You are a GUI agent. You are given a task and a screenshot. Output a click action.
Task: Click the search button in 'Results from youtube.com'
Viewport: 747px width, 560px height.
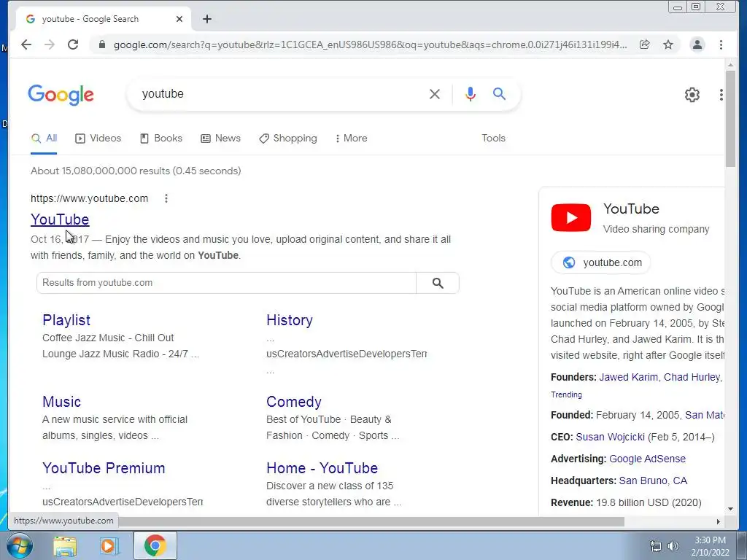point(438,283)
